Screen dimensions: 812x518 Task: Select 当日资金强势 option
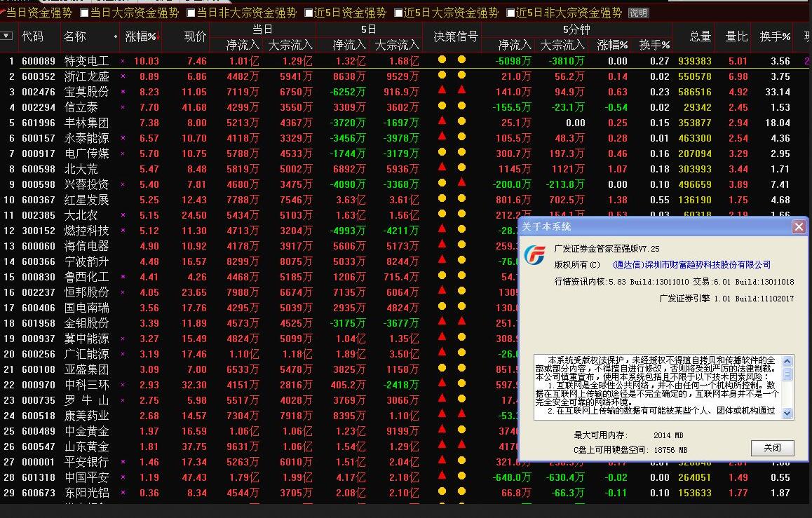coord(36,13)
